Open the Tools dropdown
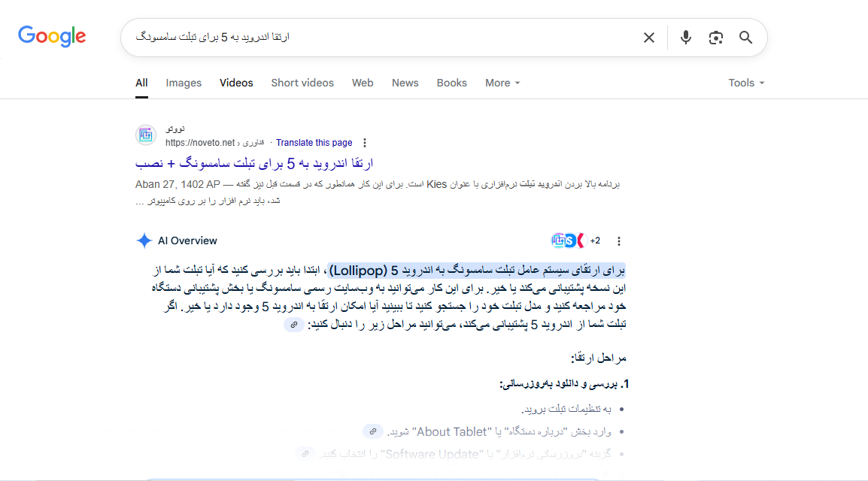The image size is (868, 481). coord(746,83)
